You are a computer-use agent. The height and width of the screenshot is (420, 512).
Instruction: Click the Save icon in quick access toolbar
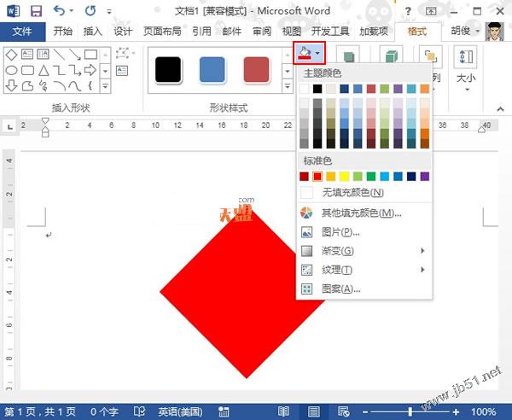(36, 11)
